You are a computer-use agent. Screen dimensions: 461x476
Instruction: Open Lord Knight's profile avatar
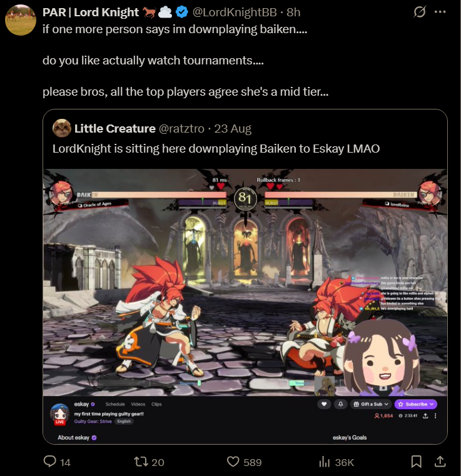21,20
